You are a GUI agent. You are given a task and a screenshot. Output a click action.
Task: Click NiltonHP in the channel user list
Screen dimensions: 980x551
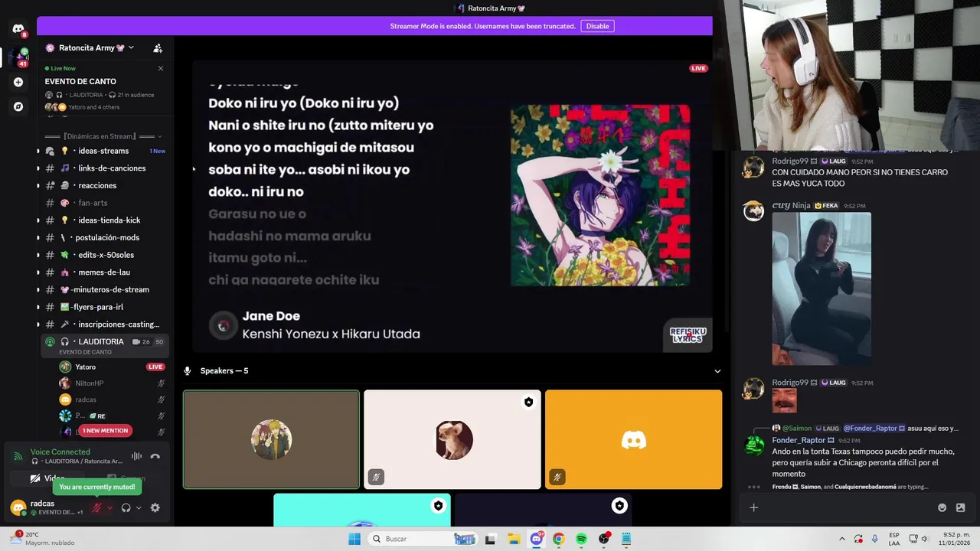[x=112, y=383]
